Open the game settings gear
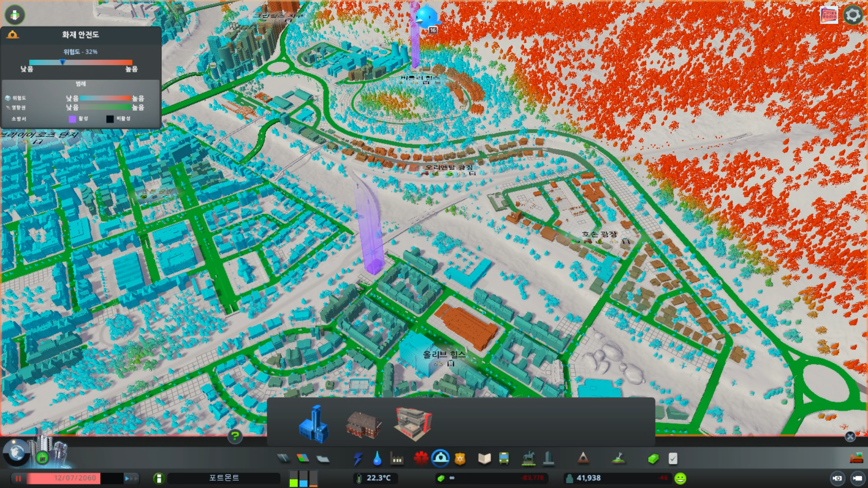868x488 pixels. (853, 15)
